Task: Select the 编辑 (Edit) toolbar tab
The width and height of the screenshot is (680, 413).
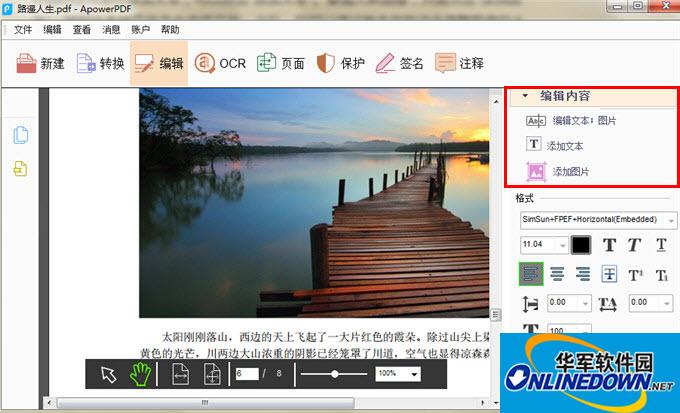Action: [159, 63]
